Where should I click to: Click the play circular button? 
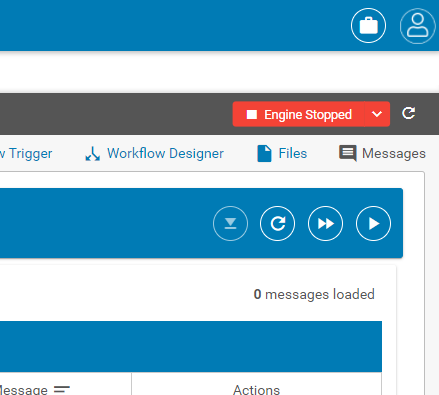coord(373,223)
